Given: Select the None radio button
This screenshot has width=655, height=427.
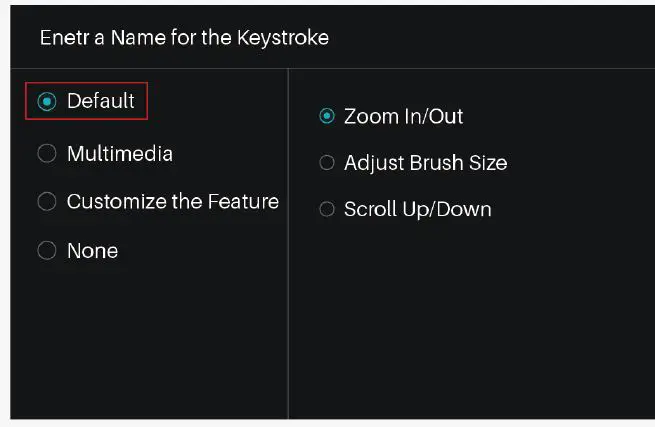Looking at the screenshot, I should tap(46, 251).
